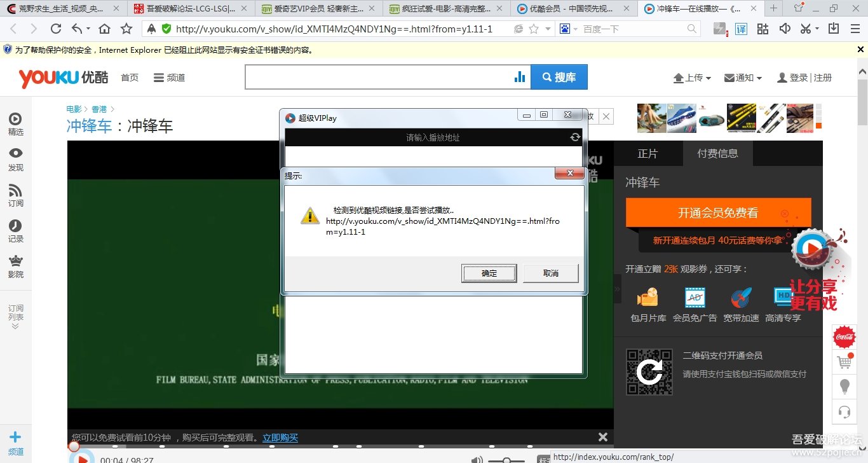Open the 精选 (Featured) sidebar icon
The height and width of the screenshot is (463, 868).
[14, 124]
